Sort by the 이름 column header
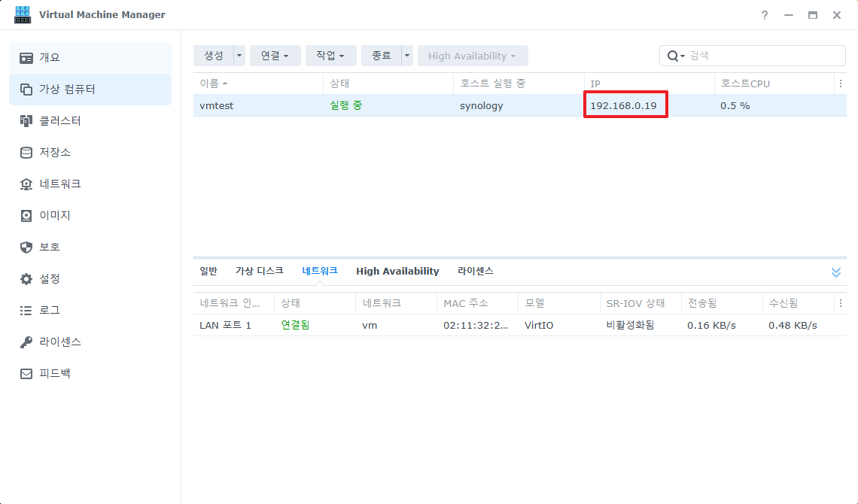This screenshot has width=858, height=504. [258, 83]
